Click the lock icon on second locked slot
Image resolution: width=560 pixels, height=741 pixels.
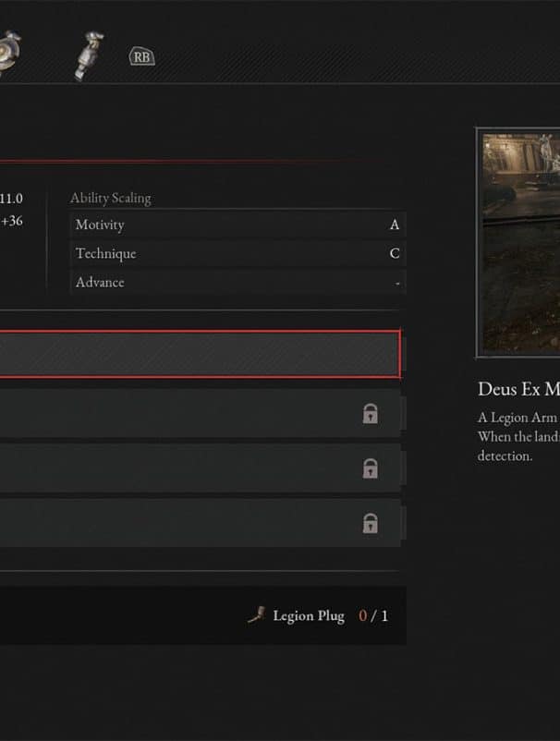pos(370,468)
